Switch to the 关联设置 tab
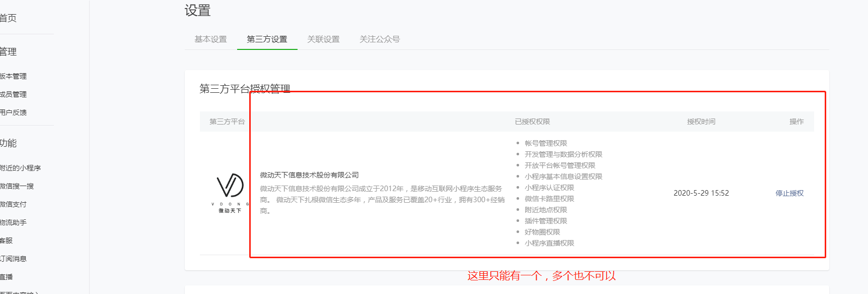 click(323, 39)
